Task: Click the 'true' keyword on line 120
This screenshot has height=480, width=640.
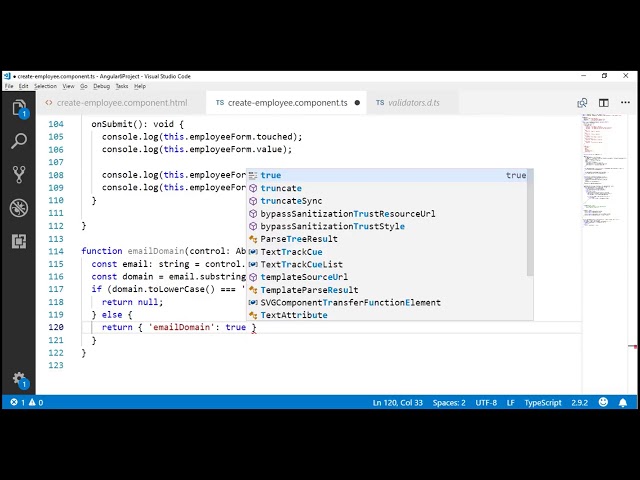Action: 236,327
